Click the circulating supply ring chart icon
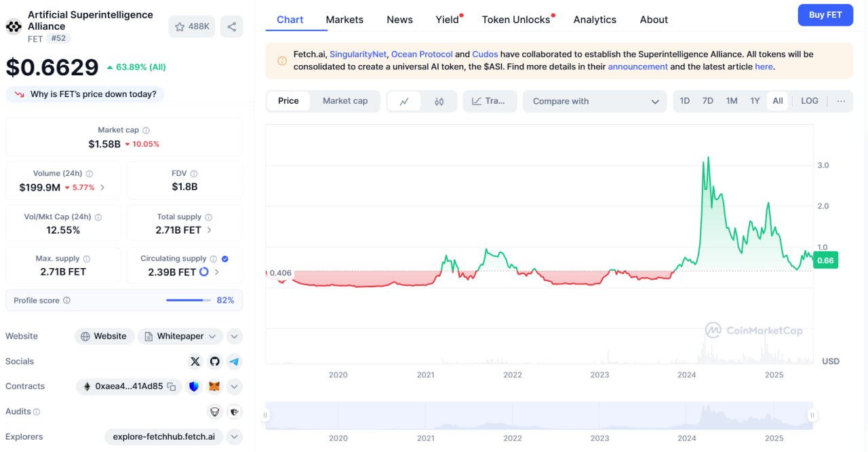The width and height of the screenshot is (868, 452). tap(204, 272)
